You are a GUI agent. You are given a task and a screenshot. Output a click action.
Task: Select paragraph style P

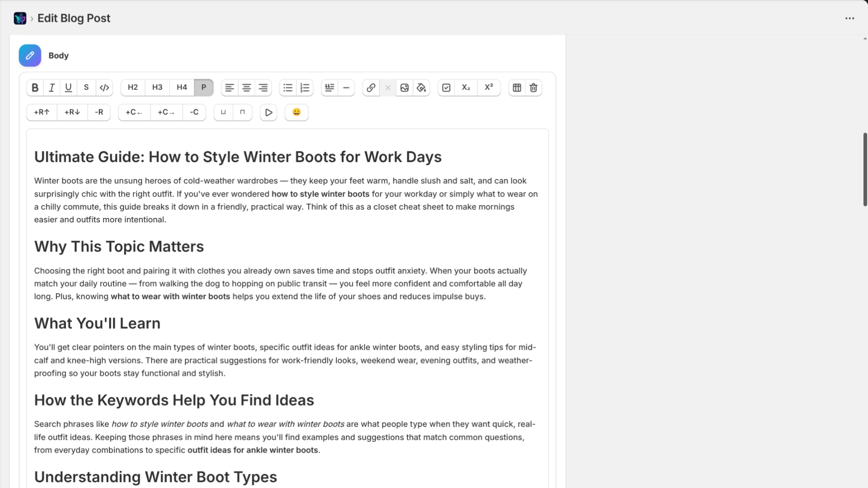coord(203,87)
